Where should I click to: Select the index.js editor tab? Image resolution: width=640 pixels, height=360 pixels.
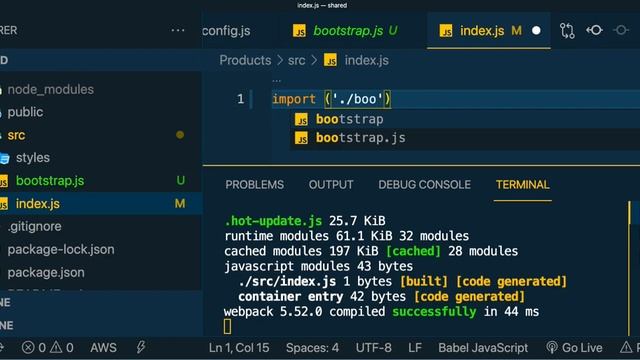482,31
